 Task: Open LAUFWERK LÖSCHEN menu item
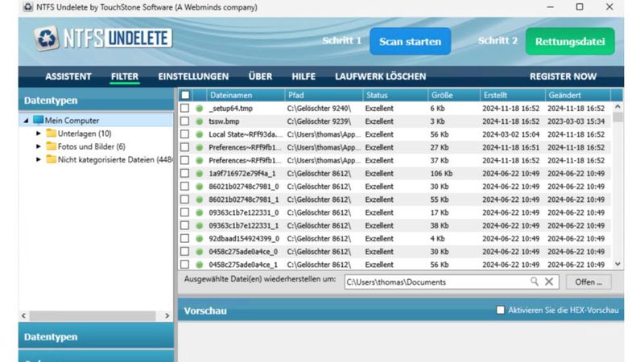point(380,76)
